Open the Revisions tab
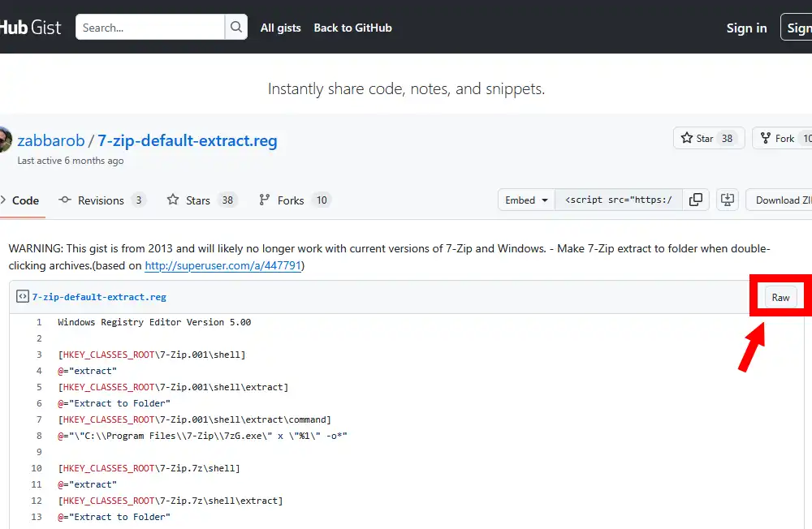Viewport: 812px width, 529px height. point(102,200)
